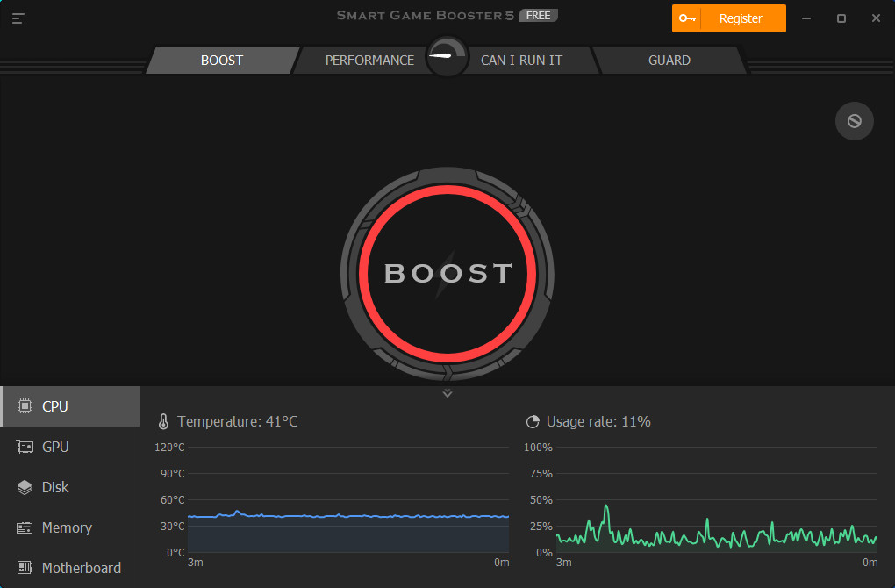This screenshot has width=895, height=588.
Task: Click the block/disable circle icon top right
Action: [854, 121]
